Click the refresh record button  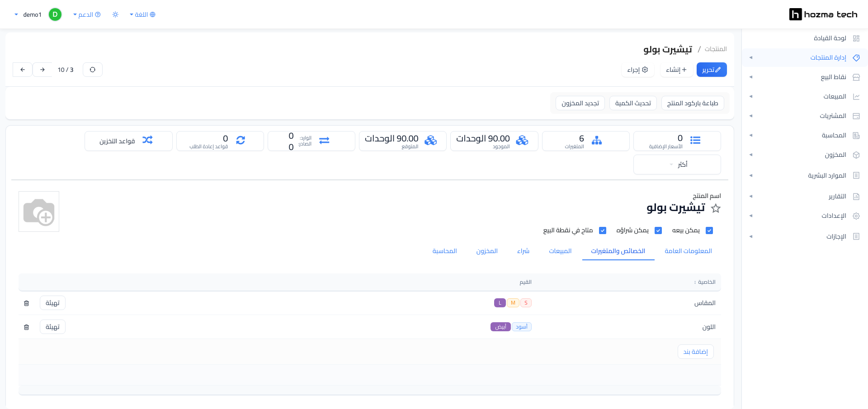(x=93, y=70)
